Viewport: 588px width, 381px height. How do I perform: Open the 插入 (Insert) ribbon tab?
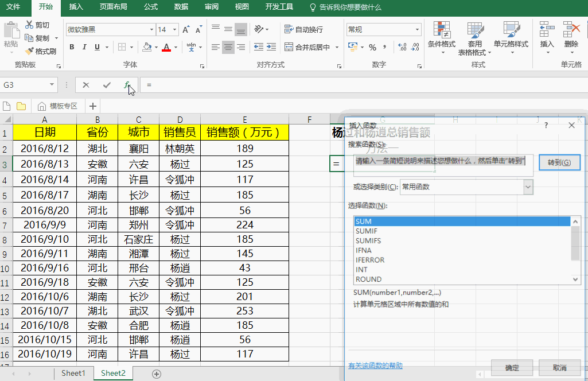point(76,7)
